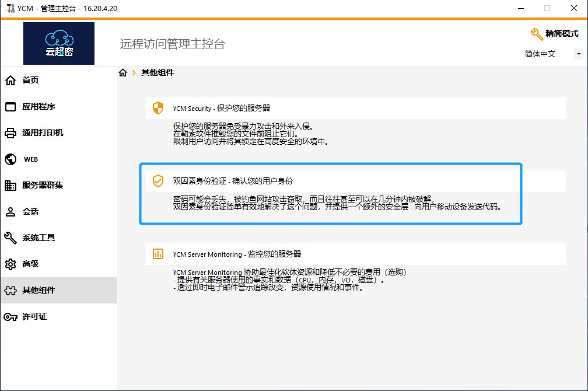Click the home house icon in sidebar
The height and width of the screenshot is (391, 588).
pyautogui.click(x=10, y=81)
